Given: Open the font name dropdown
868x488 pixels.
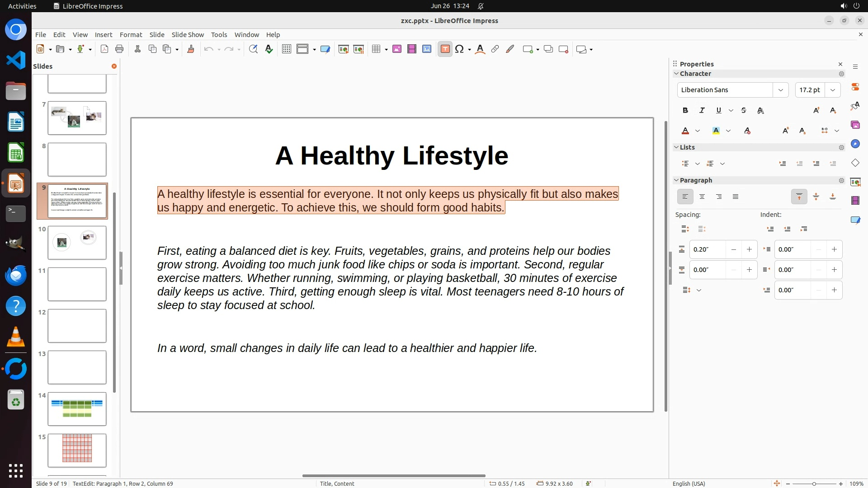Looking at the screenshot, I should tap(780, 90).
